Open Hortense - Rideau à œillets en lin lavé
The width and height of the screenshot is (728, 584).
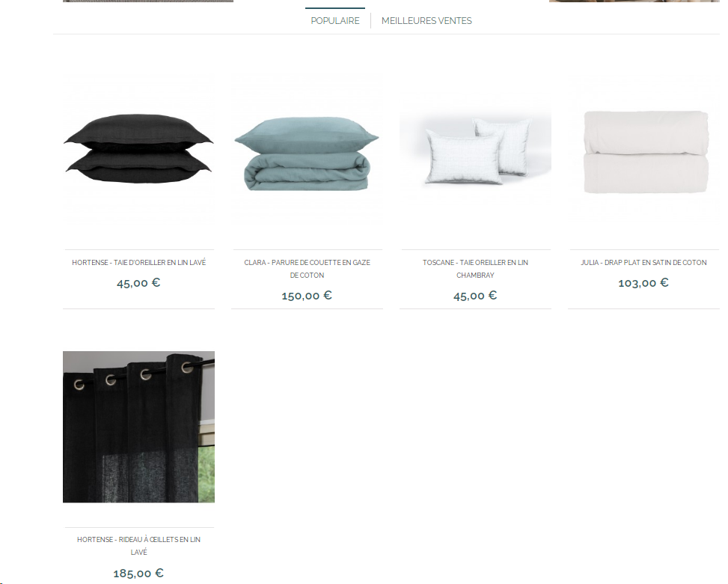139,545
